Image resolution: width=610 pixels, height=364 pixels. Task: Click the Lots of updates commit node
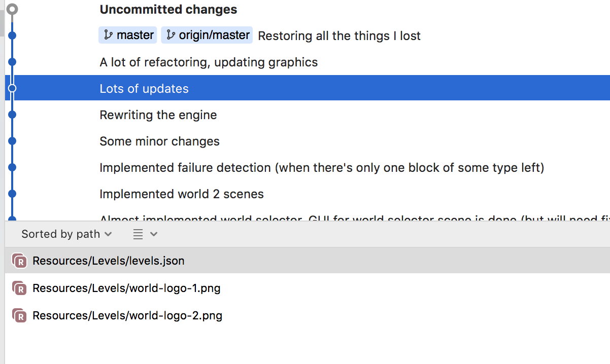point(13,88)
